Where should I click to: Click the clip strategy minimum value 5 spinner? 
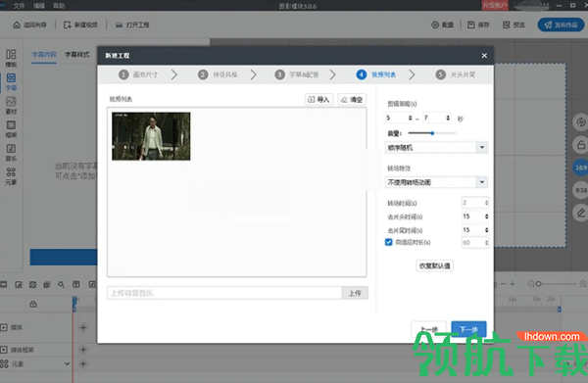click(399, 118)
